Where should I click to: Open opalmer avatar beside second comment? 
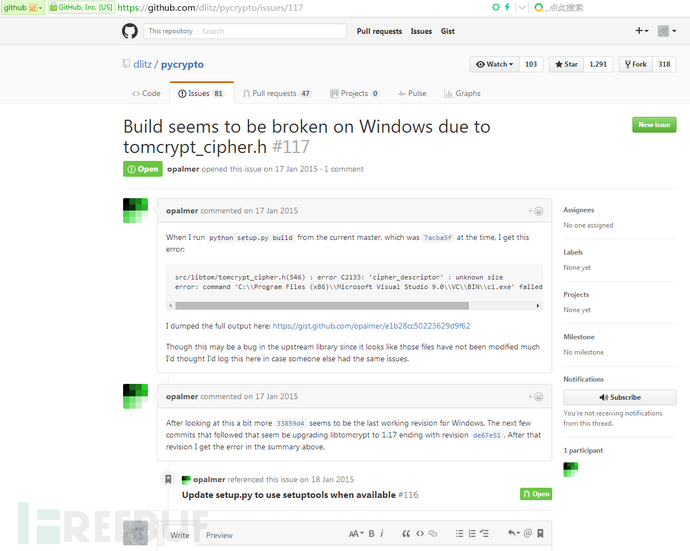[x=136, y=396]
